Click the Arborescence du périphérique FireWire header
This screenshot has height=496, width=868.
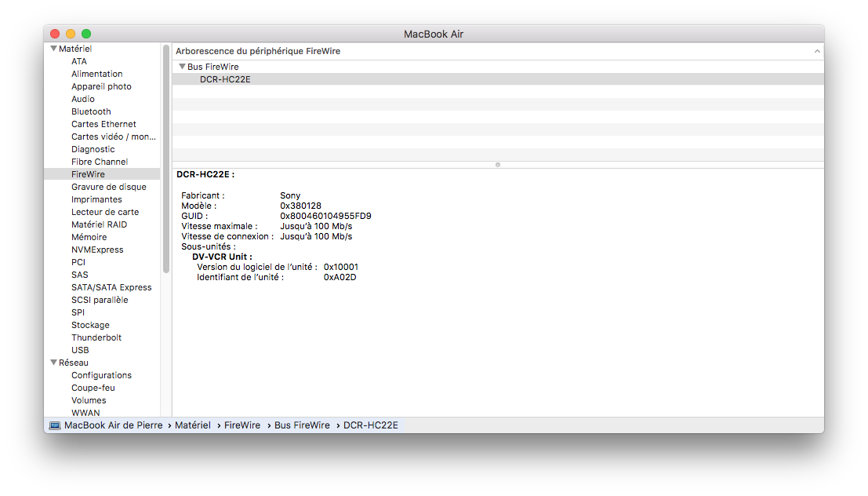click(x=258, y=51)
